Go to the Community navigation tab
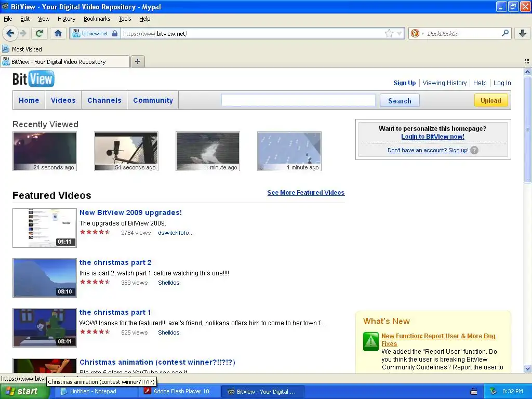532x399 pixels. point(153,100)
